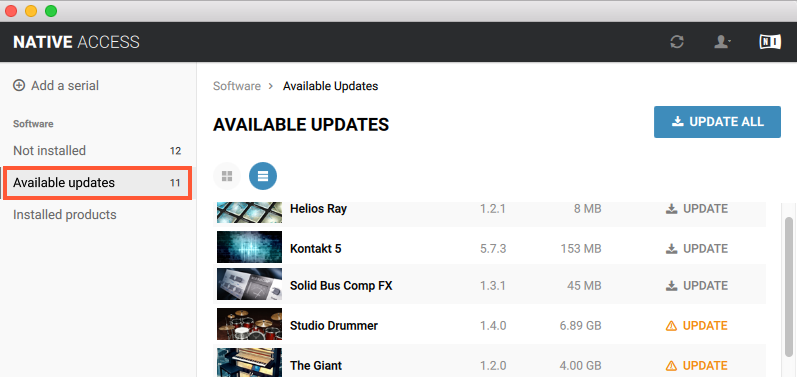Screen dimensions: 797x377
Task: Click version 5.7.3 in Kontakt 5 row
Action: 493,248
